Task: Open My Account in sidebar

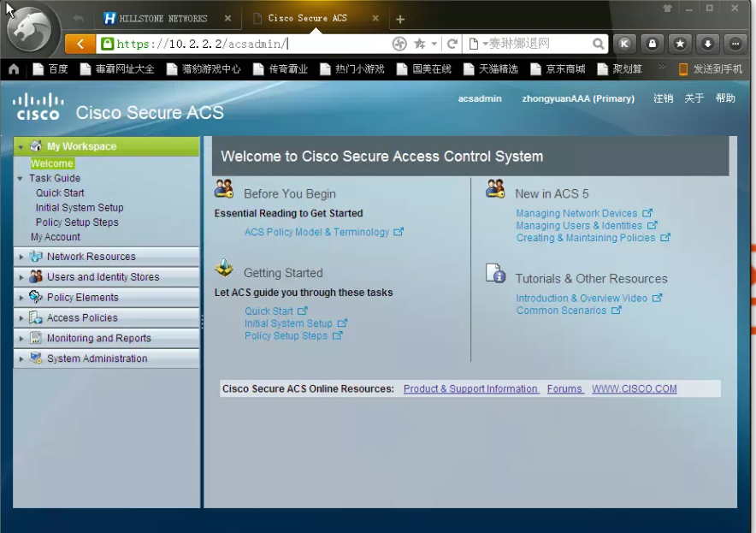Action: coord(56,237)
